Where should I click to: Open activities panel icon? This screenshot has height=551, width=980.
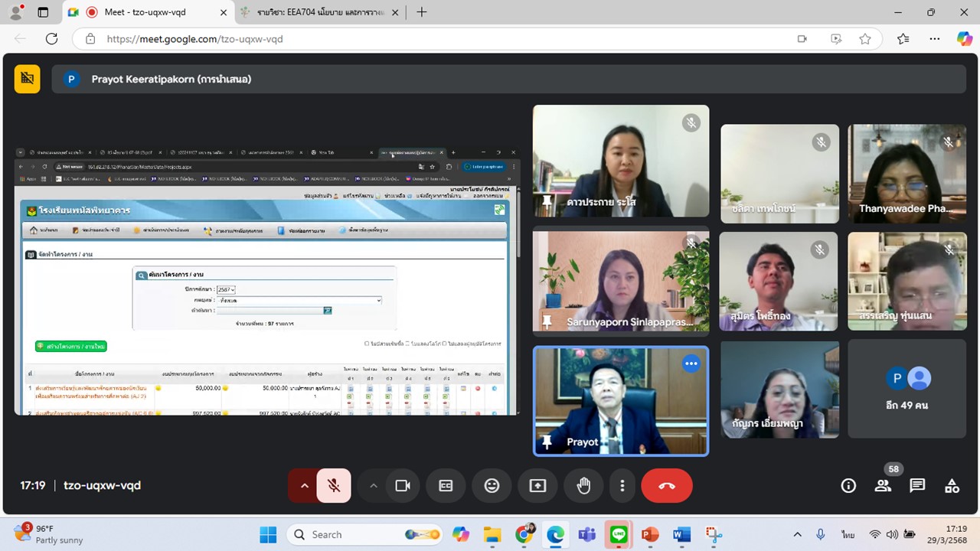(x=952, y=485)
